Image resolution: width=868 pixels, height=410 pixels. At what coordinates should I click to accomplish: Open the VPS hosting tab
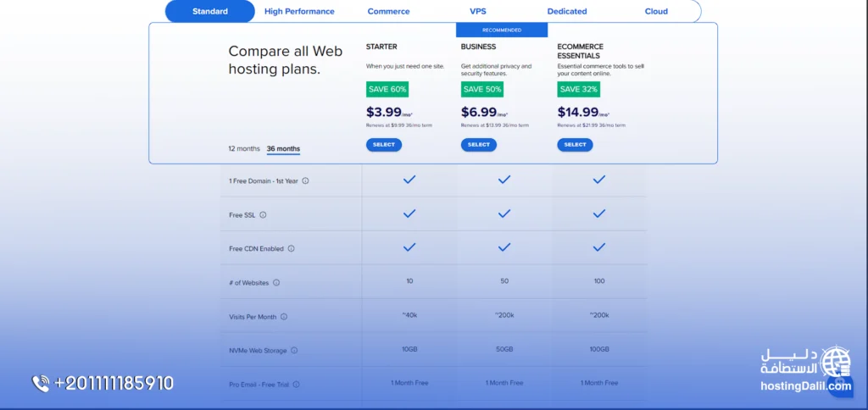(478, 12)
